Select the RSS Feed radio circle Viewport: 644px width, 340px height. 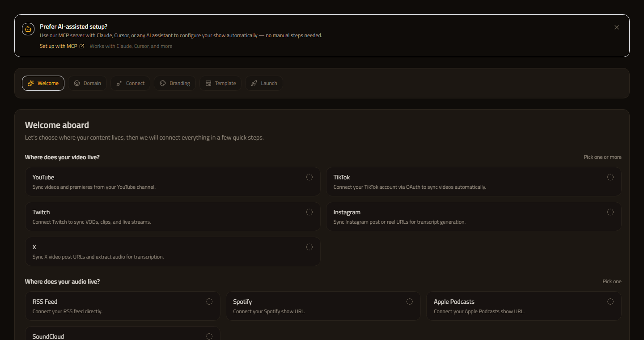[x=209, y=302]
